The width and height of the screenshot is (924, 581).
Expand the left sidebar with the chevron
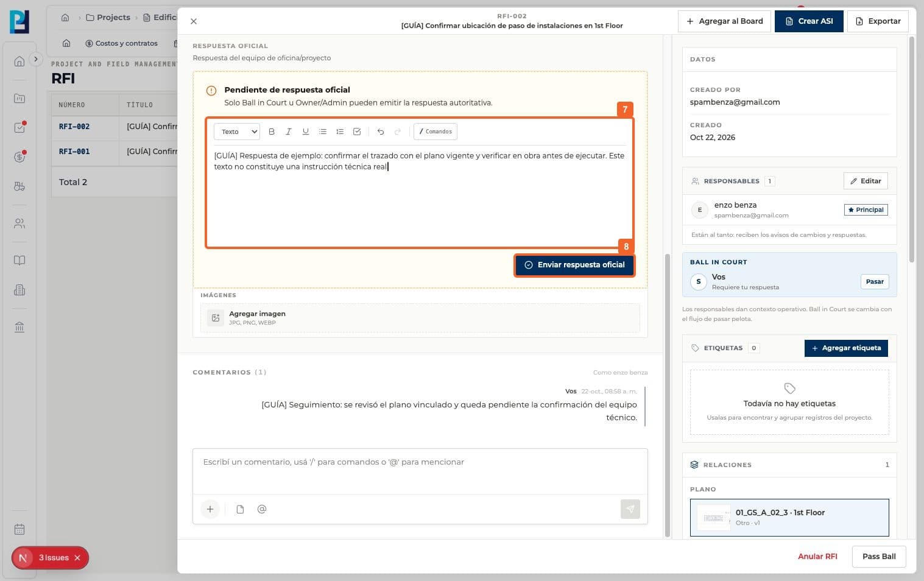pos(36,59)
